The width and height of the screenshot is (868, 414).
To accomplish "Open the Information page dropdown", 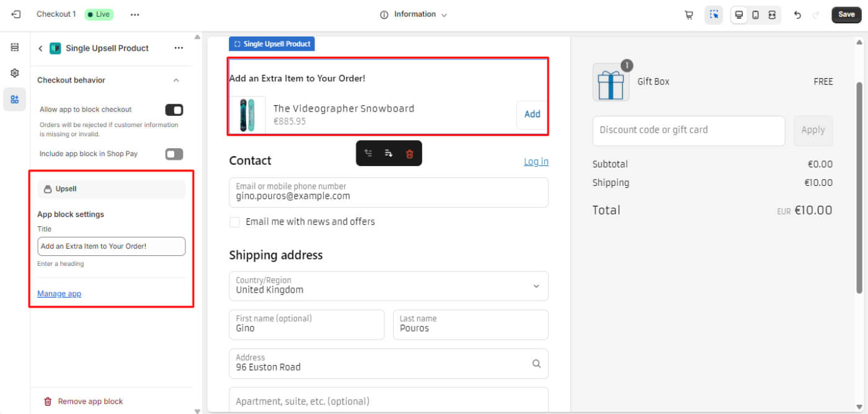I will click(x=414, y=14).
